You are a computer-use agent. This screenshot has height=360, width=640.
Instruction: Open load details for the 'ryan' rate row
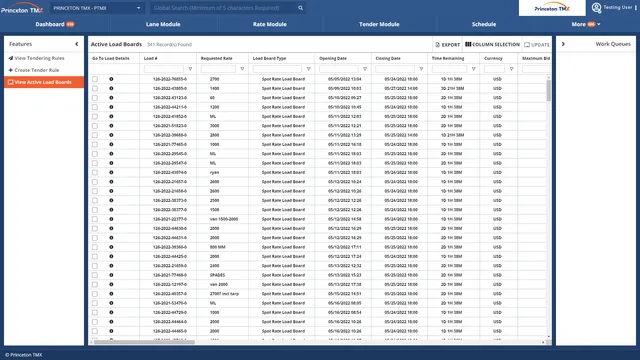[x=111, y=173]
